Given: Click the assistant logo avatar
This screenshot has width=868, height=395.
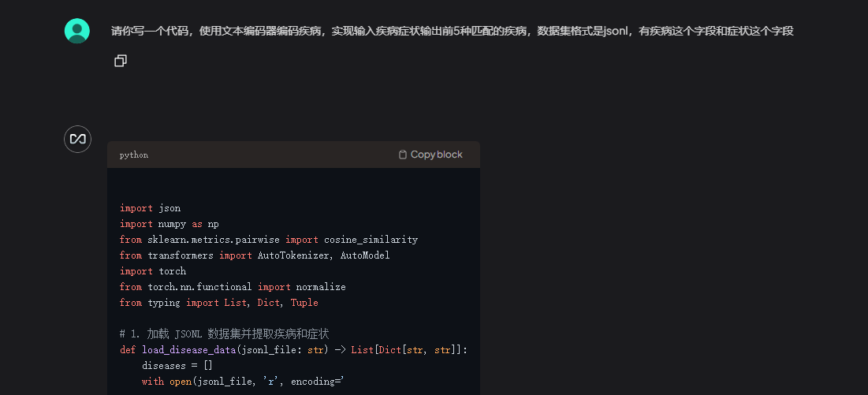Looking at the screenshot, I should (x=77, y=139).
